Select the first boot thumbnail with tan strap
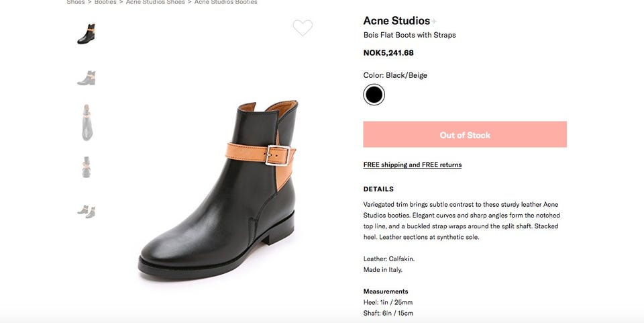 click(86, 34)
